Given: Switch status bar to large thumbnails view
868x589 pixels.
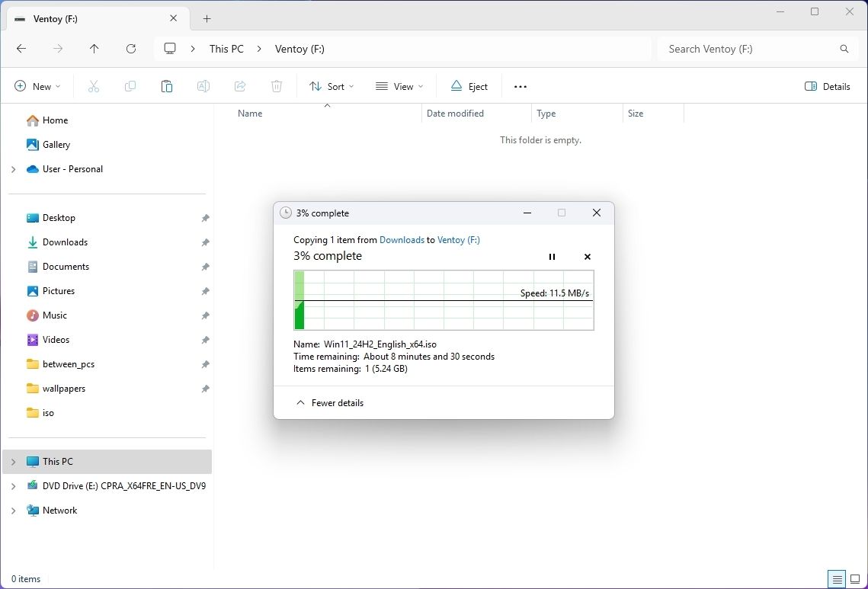Looking at the screenshot, I should click(x=857, y=579).
